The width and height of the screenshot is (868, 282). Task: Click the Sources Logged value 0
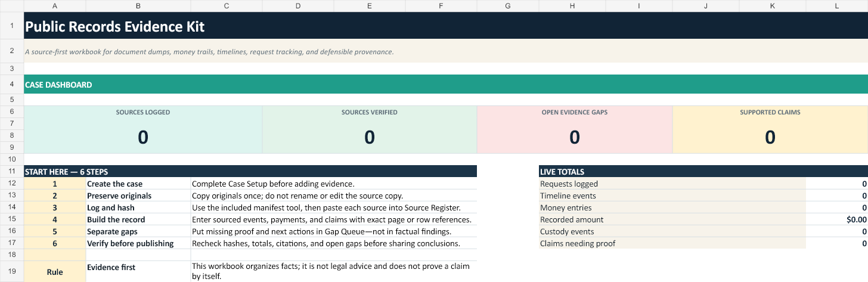(x=143, y=137)
